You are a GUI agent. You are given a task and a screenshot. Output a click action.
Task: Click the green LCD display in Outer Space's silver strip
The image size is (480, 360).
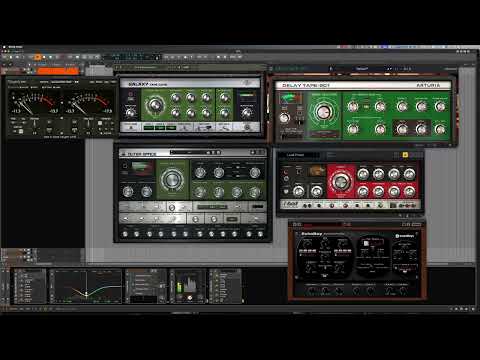click(x=212, y=207)
